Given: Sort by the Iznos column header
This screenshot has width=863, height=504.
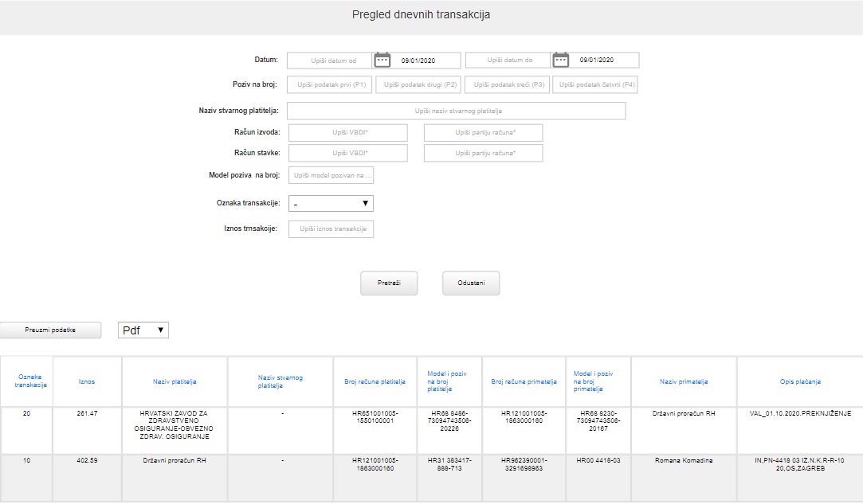Looking at the screenshot, I should point(87,382).
